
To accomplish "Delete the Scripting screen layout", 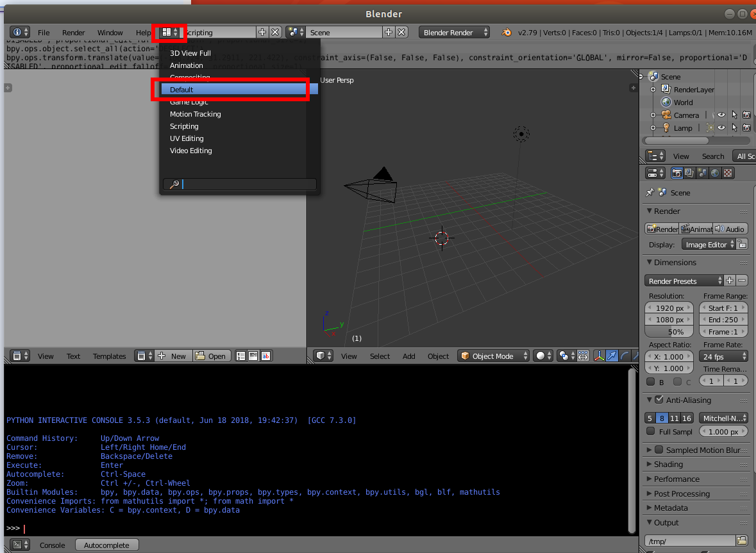I will [275, 32].
